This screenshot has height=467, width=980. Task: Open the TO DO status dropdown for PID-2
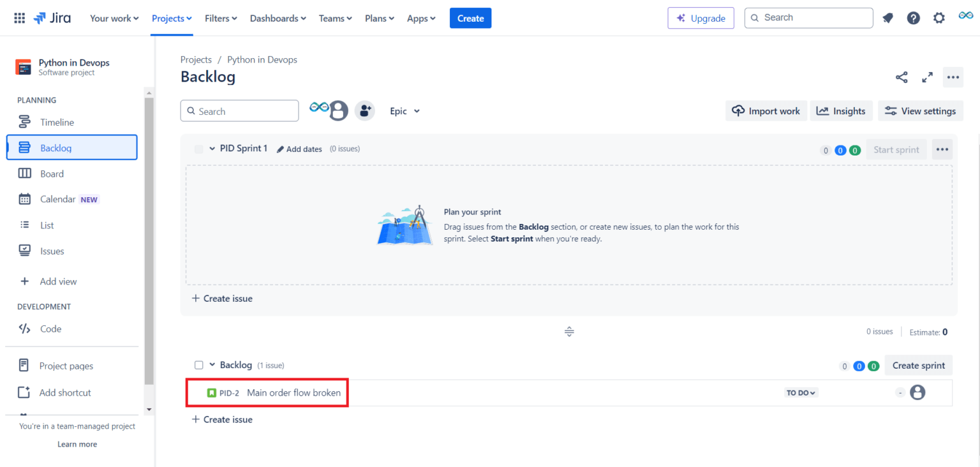[x=801, y=392]
